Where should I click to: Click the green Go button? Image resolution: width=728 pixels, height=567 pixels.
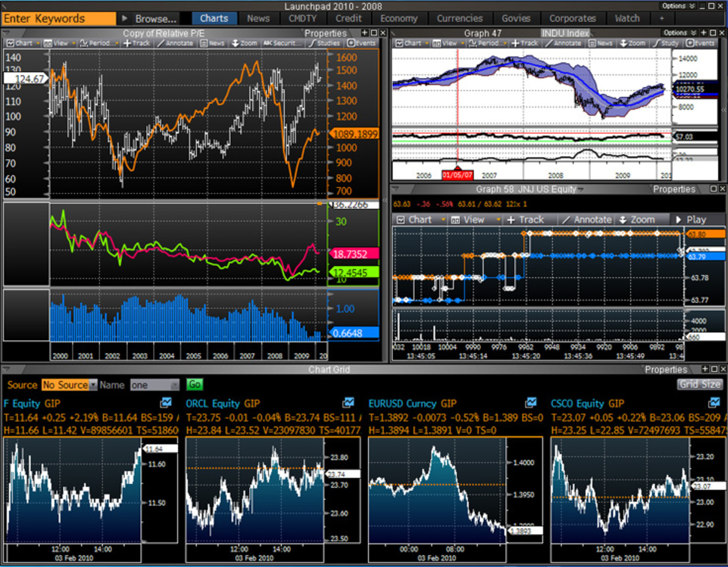click(195, 385)
